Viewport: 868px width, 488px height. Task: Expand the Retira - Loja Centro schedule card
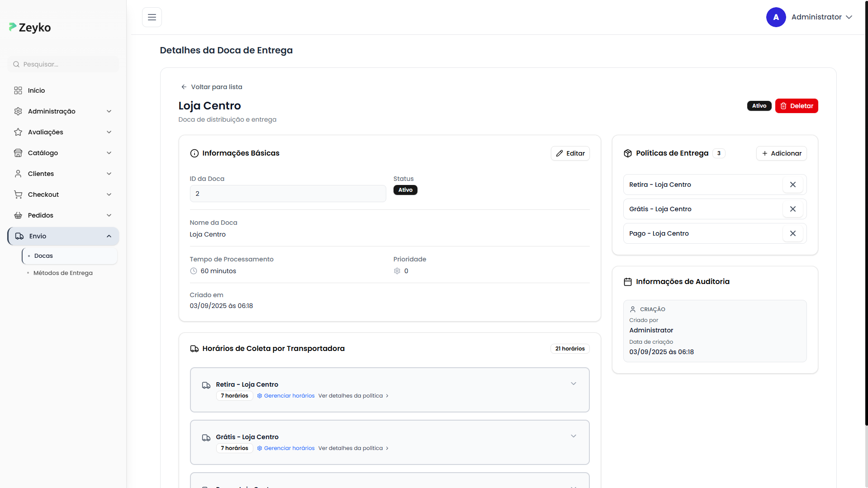[x=573, y=384]
